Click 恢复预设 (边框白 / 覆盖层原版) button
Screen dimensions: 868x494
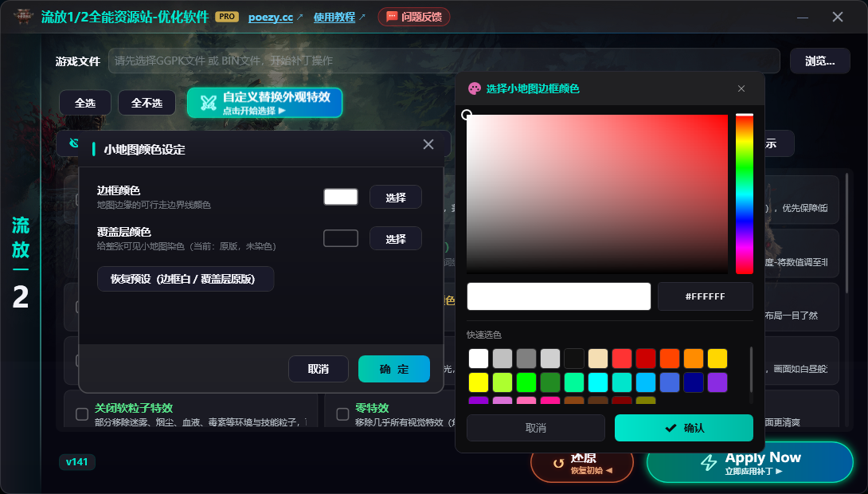(x=186, y=279)
